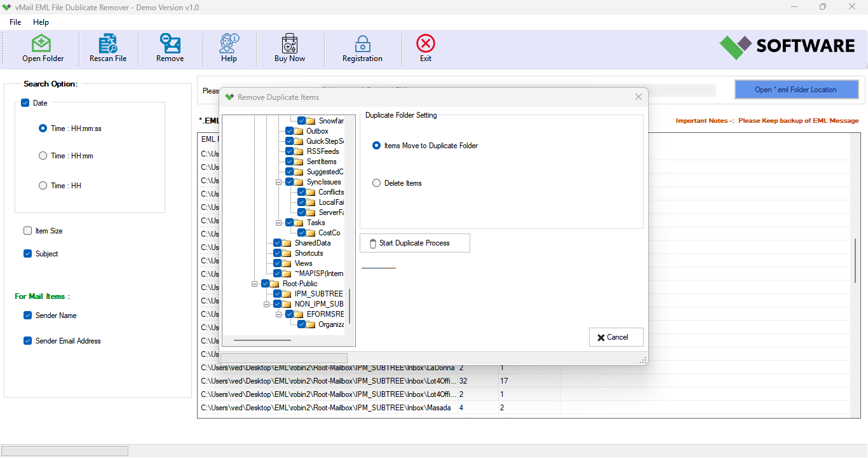Viewport: 868px width, 458px height.
Task: Click the Root-Public folder icon
Action: [275, 284]
